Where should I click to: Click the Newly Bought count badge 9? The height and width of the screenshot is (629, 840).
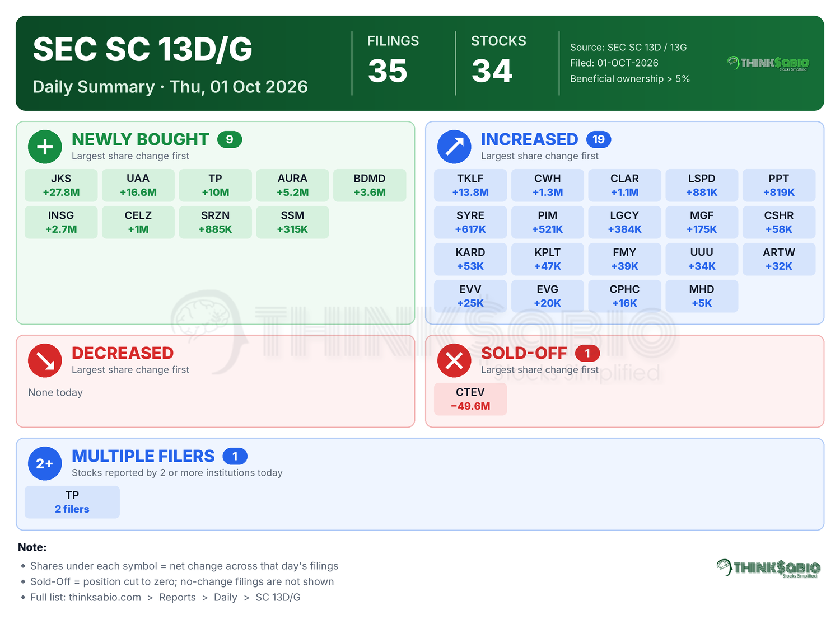tap(230, 139)
